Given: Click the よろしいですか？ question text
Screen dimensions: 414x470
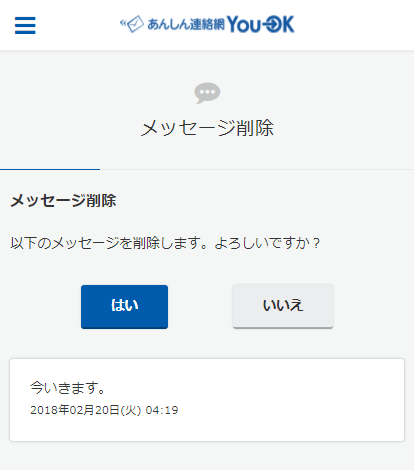Looking at the screenshot, I should tap(267, 243).
